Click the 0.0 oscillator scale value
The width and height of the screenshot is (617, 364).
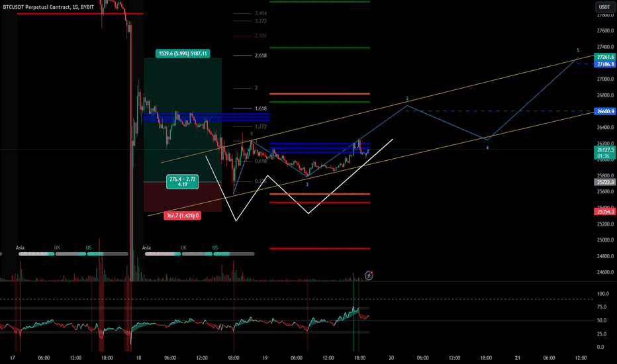click(600, 347)
